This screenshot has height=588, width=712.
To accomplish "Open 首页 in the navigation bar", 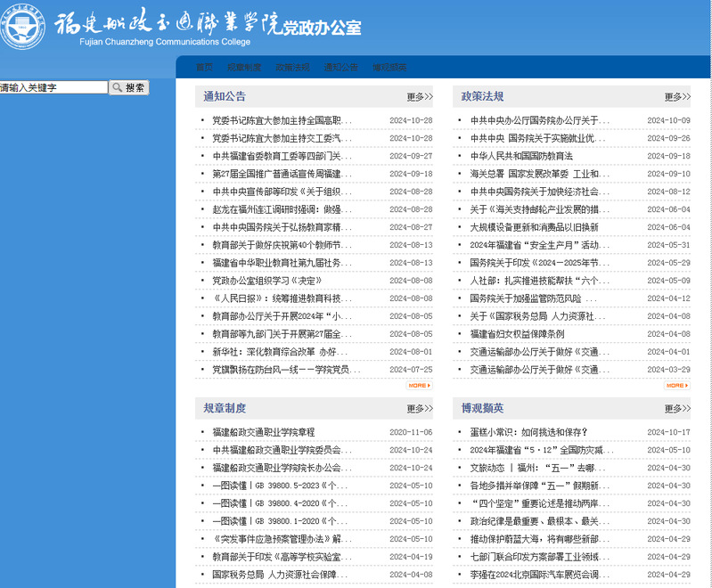I will click(x=204, y=67).
